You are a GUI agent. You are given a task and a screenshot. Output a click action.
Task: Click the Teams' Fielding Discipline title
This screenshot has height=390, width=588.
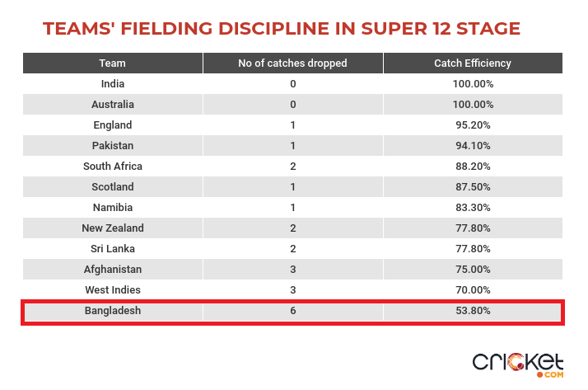282,29
